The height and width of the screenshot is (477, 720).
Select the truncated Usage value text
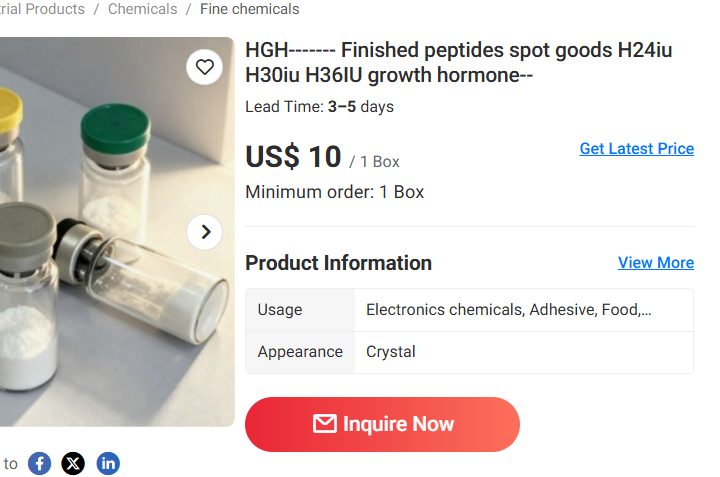click(x=508, y=310)
